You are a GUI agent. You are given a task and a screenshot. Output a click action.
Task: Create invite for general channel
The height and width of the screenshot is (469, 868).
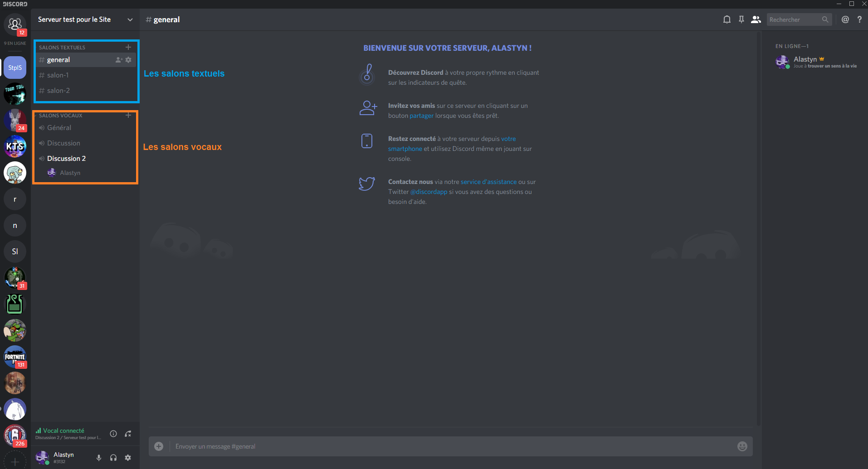pos(119,60)
